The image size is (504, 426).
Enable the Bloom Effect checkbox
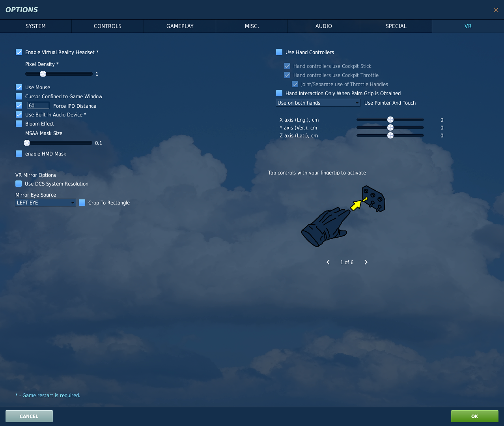coord(19,124)
